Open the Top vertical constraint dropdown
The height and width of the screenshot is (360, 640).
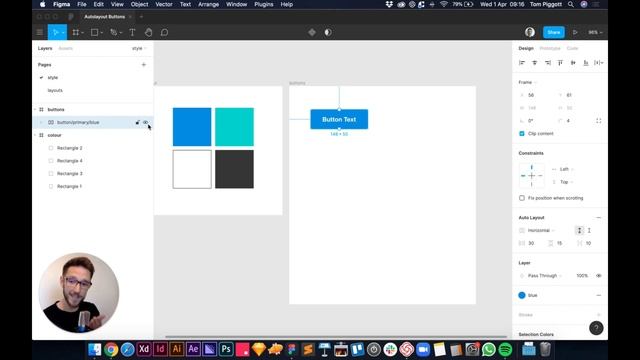[566, 182]
